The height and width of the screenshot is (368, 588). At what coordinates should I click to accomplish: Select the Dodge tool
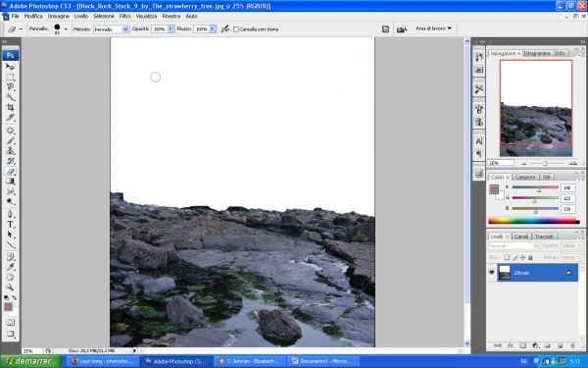point(10,201)
